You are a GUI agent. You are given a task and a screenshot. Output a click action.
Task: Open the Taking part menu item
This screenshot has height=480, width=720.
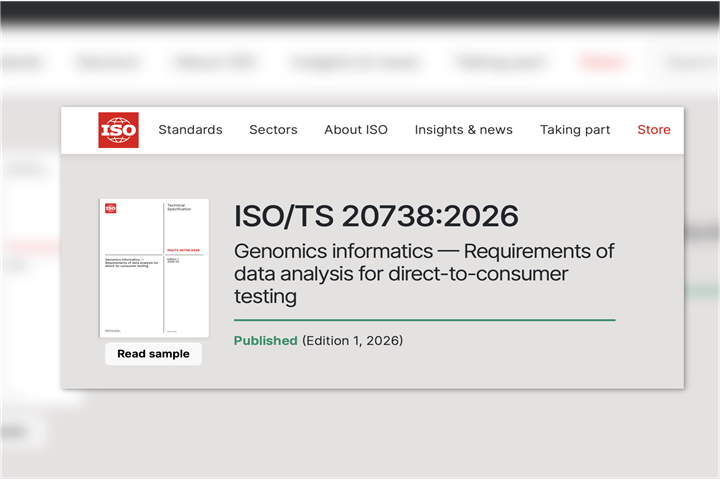[x=575, y=130]
